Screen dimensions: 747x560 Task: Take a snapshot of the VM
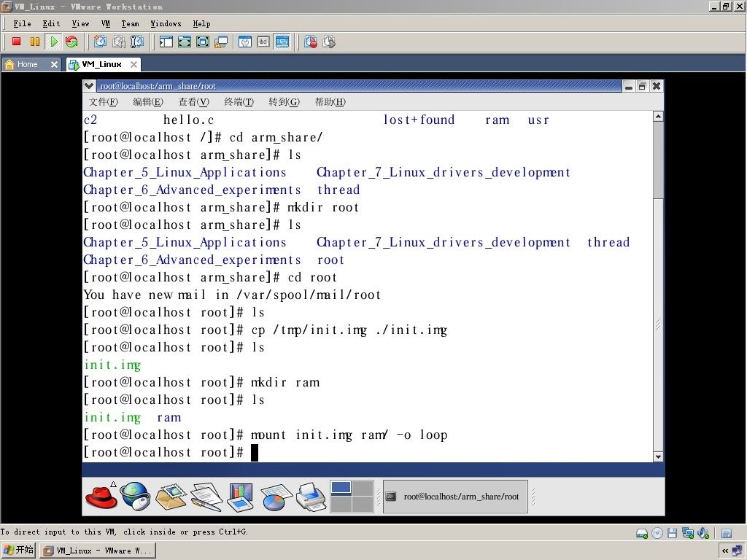coord(100,42)
